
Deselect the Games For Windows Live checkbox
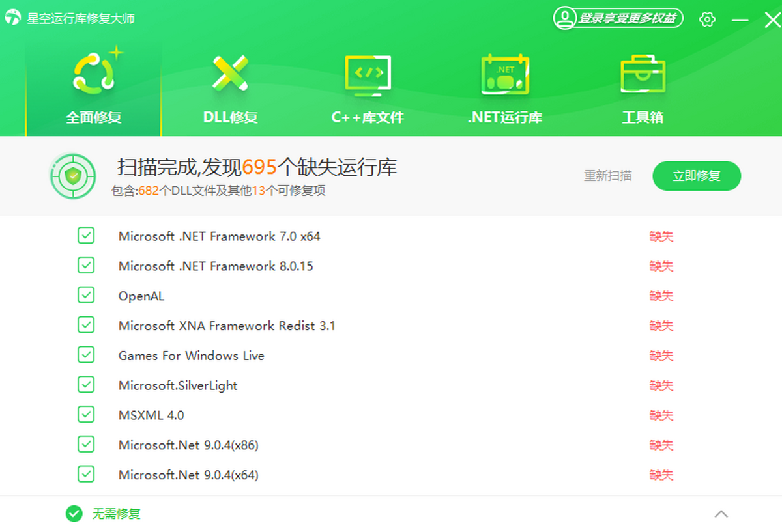click(x=86, y=356)
